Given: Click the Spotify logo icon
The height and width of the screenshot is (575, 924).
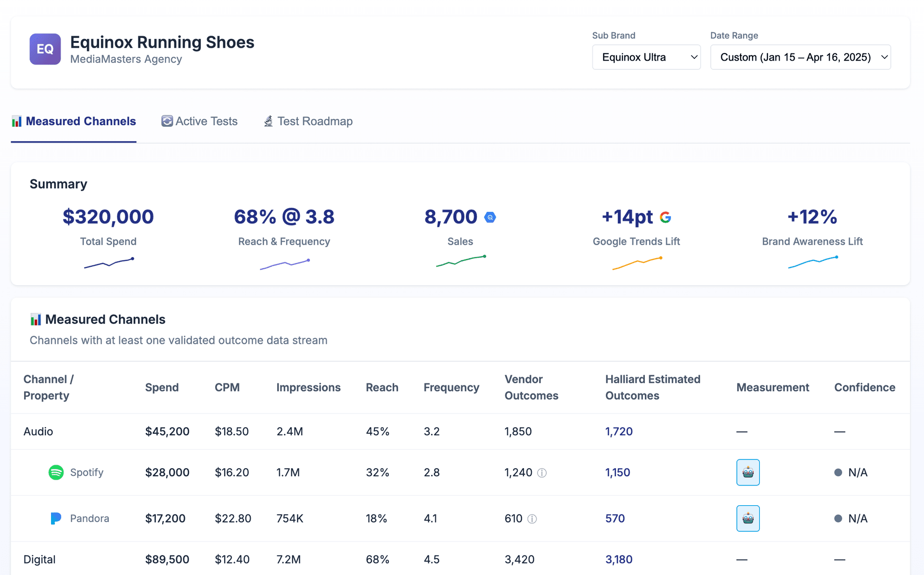Looking at the screenshot, I should point(56,472).
